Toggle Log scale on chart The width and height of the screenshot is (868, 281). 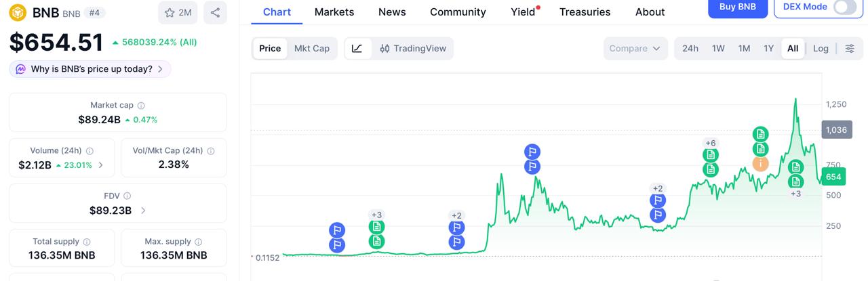click(x=821, y=48)
